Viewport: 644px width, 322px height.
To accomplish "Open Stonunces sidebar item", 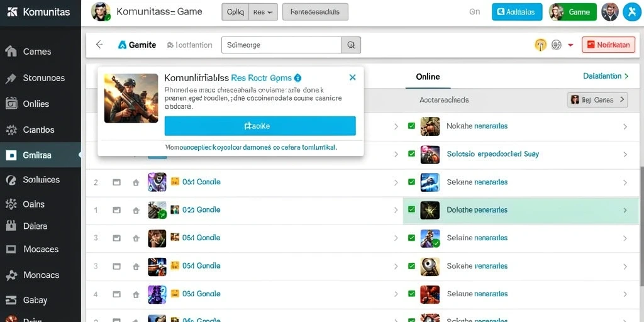I will 40,77.
